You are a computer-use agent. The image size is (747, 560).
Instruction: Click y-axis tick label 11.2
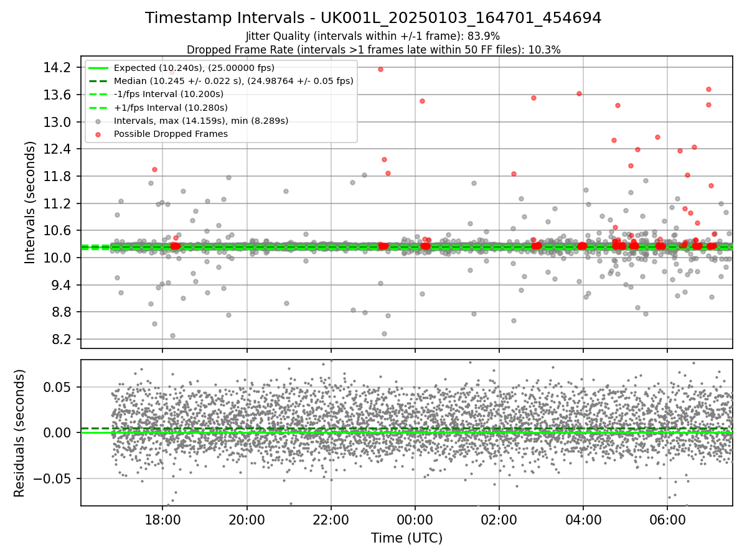click(x=57, y=203)
